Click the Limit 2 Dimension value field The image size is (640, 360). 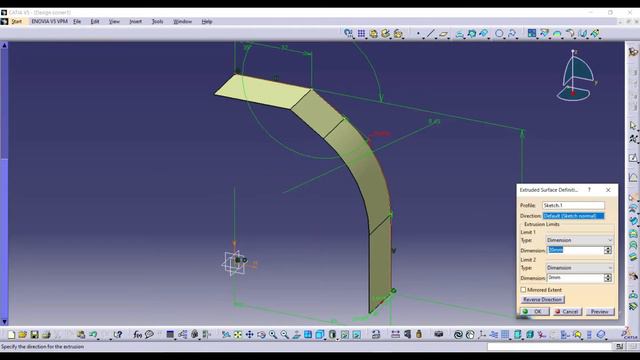pyautogui.click(x=576, y=278)
